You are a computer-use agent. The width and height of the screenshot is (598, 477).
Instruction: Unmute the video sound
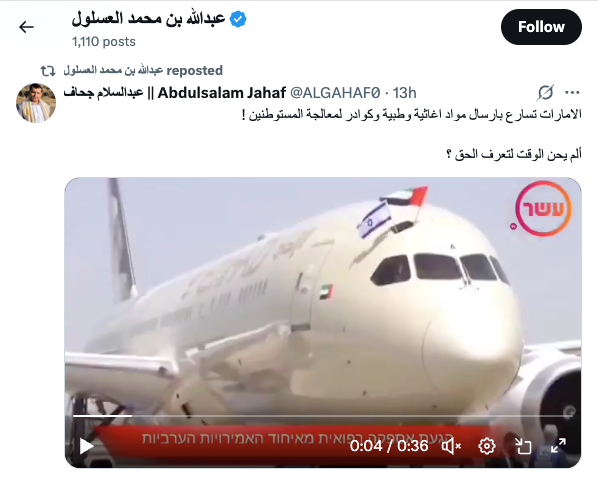pyautogui.click(x=452, y=446)
